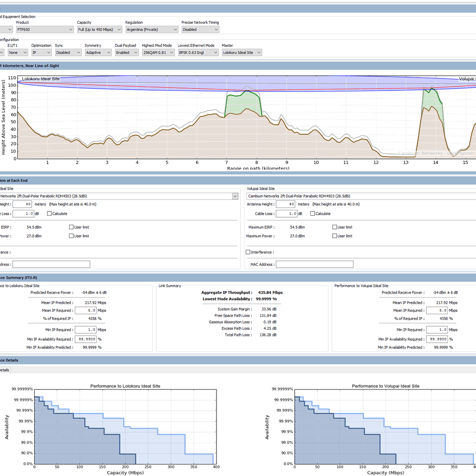Open the Symmetry dropdown set to Adaptive
This screenshot has width=476, height=476.
tap(98, 52)
